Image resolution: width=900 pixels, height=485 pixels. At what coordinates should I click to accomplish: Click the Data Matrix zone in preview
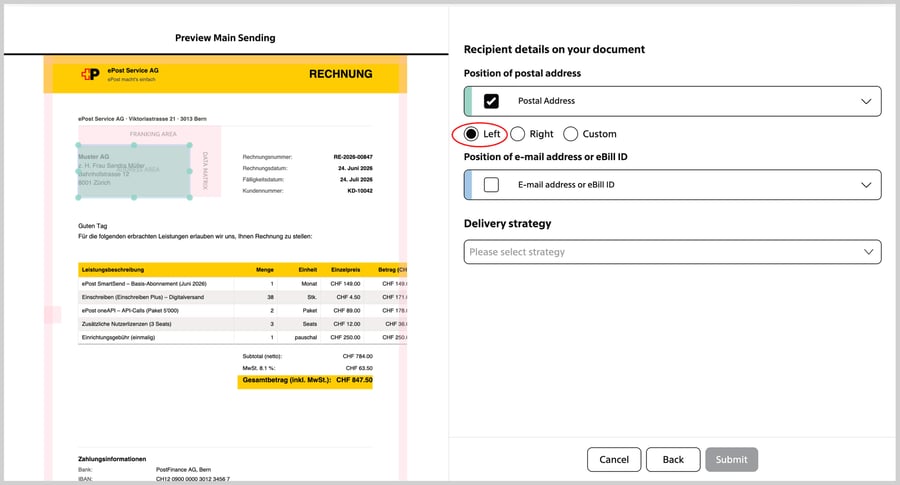pos(205,170)
